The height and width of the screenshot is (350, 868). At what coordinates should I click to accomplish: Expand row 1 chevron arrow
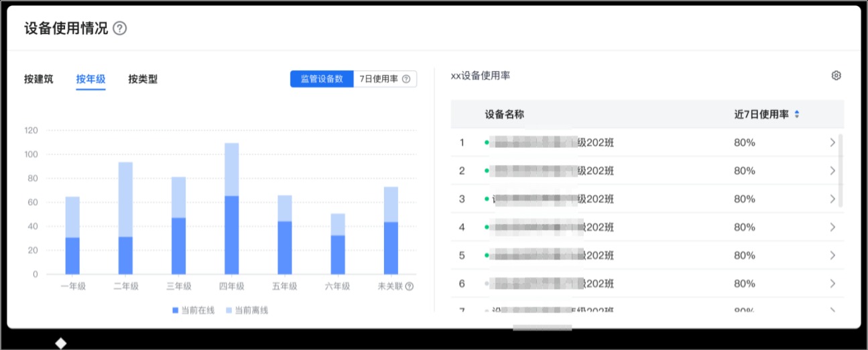[832, 143]
